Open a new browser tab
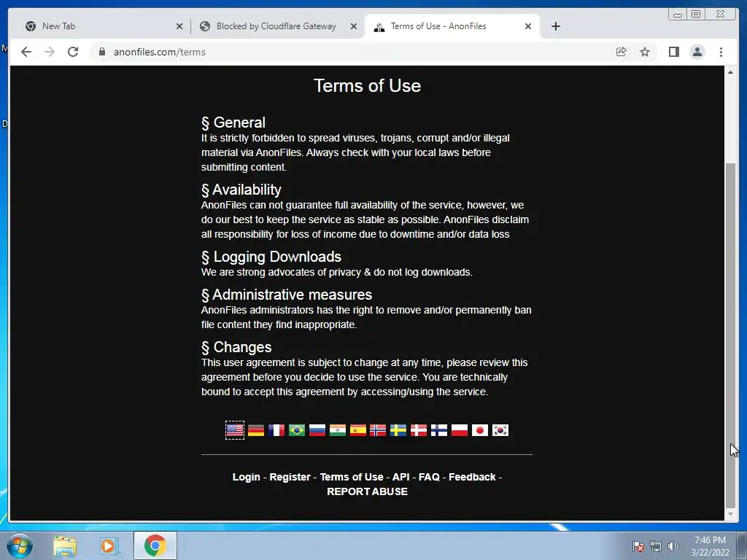 [555, 26]
